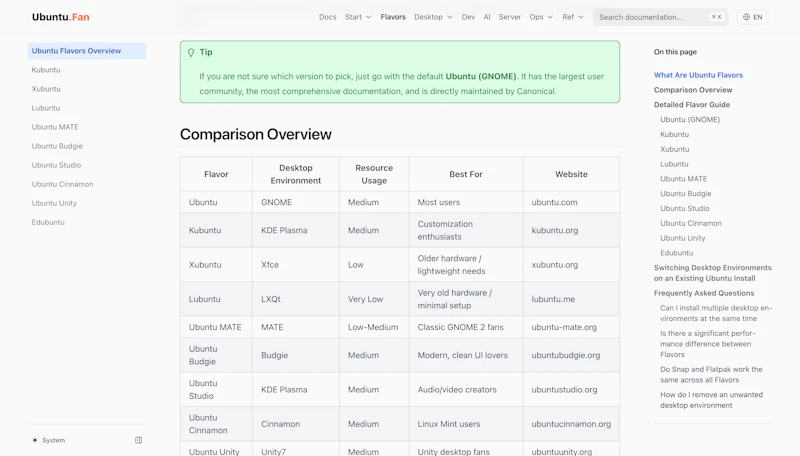The height and width of the screenshot is (456, 800).
Task: Jump to Switching Desktop Environments section
Action: (712, 273)
